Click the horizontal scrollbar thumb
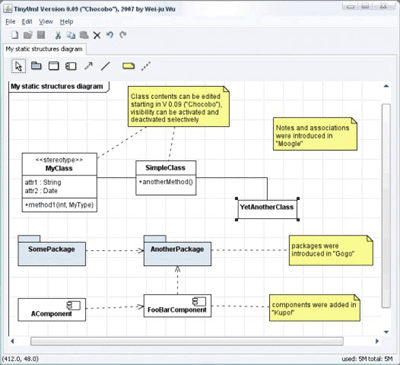Screen dimensions: 400x365 point(187,341)
